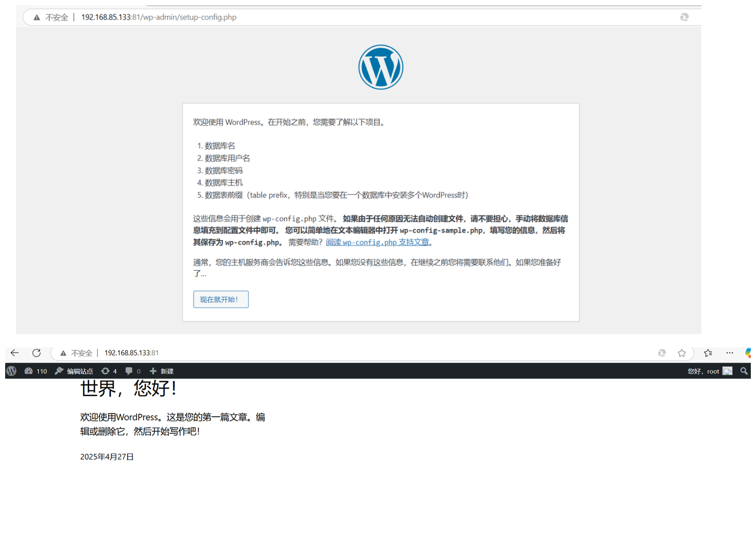
Task: Click the Edge icon in the lower address bar
Action: click(662, 353)
